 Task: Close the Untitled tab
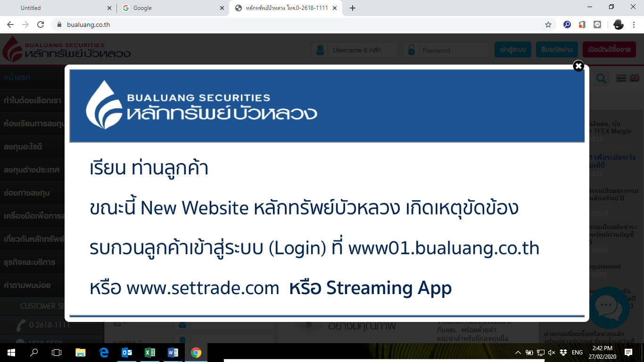(109, 8)
